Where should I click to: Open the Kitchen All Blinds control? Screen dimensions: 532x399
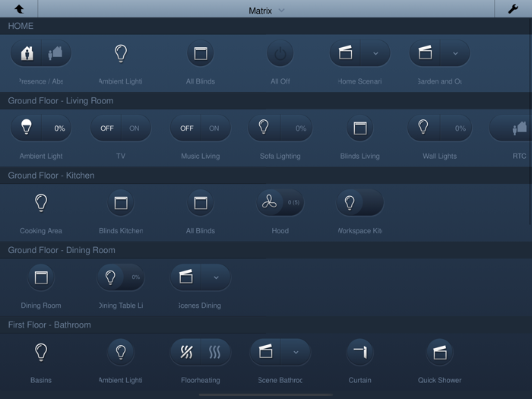201,203
